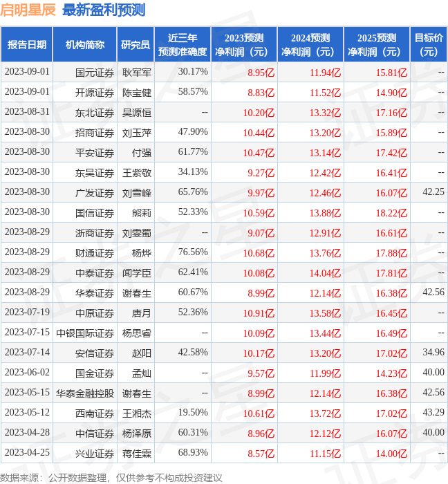This screenshot has width=448, height=484.
Task: Click researcher name 孟灿
Action: (x=142, y=373)
